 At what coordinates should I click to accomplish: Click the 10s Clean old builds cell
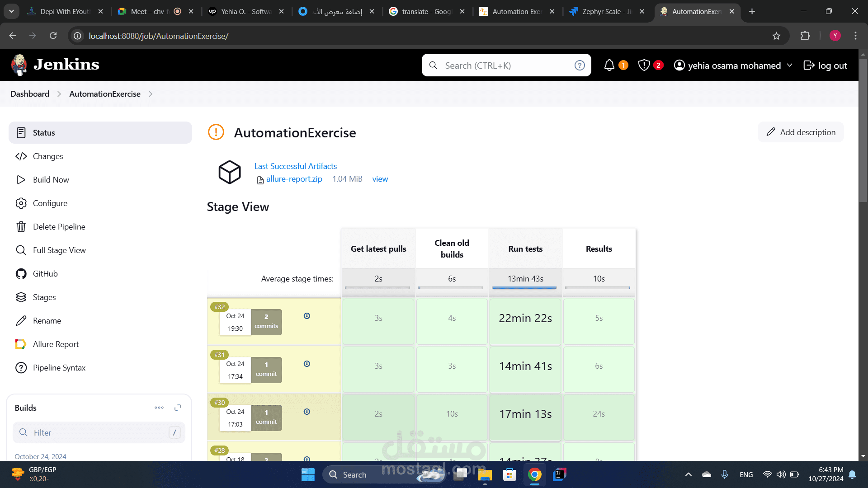tap(452, 417)
